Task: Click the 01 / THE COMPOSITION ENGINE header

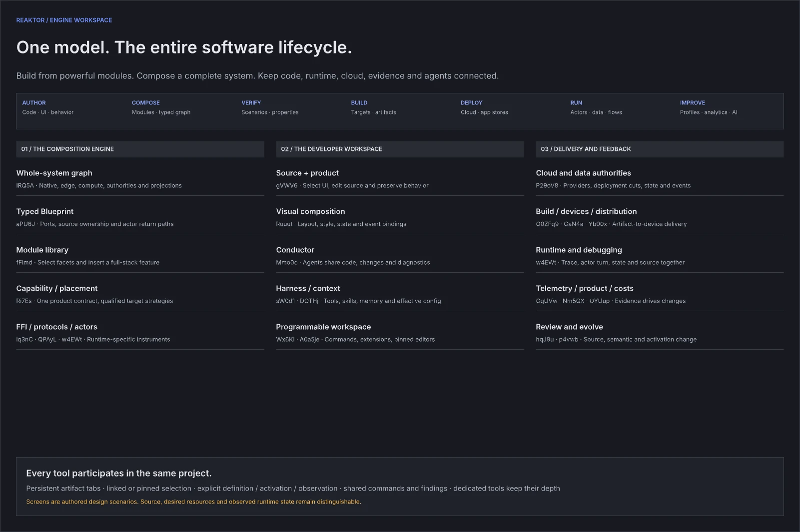Action: (x=140, y=149)
